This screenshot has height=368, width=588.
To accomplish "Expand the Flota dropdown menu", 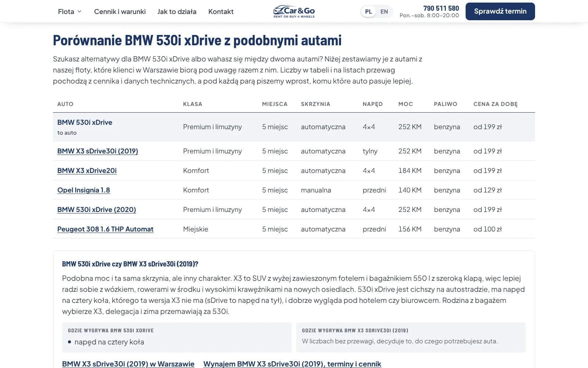I will [70, 11].
